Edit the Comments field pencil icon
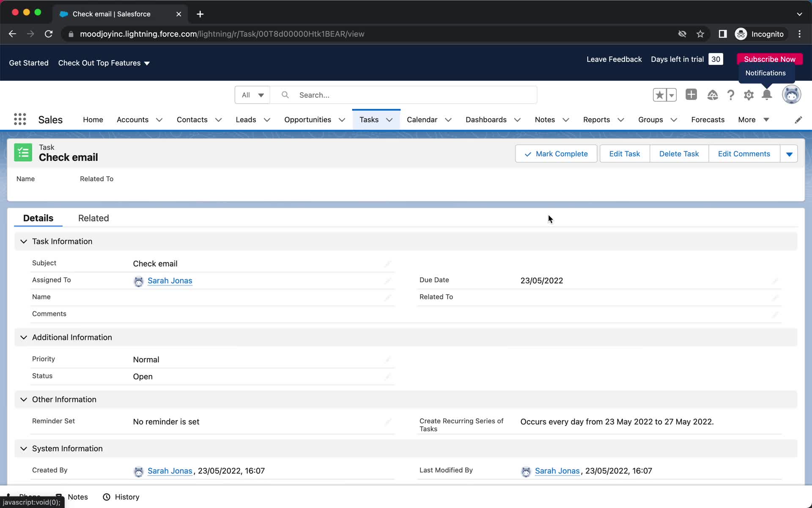 tap(775, 315)
